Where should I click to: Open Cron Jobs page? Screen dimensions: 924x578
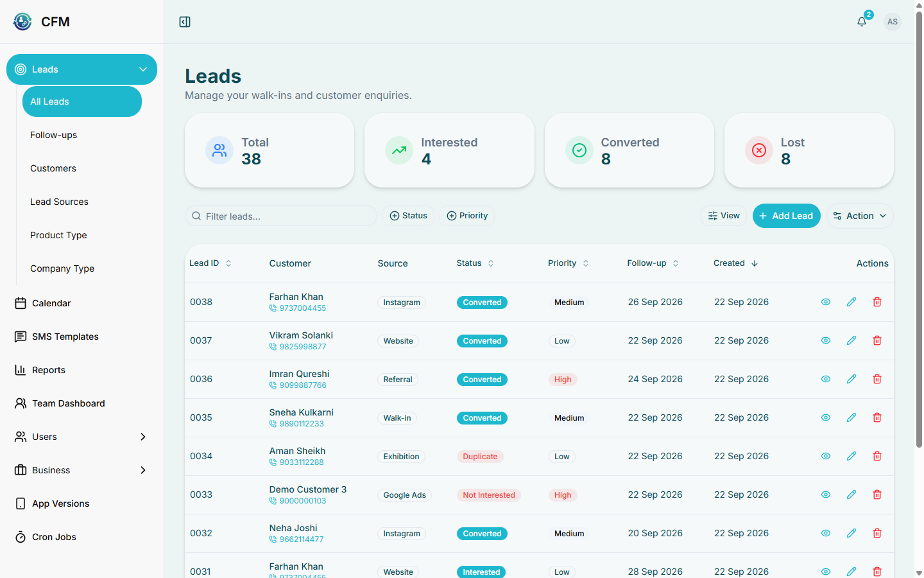81,537
